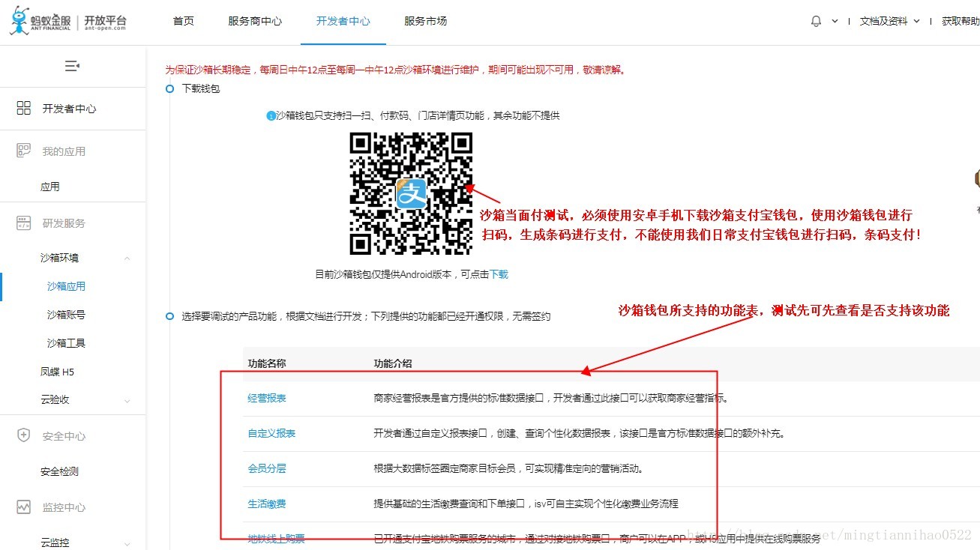Open 凤蝶 H5 in the sidebar
The height and width of the screenshot is (550, 980).
coord(58,372)
